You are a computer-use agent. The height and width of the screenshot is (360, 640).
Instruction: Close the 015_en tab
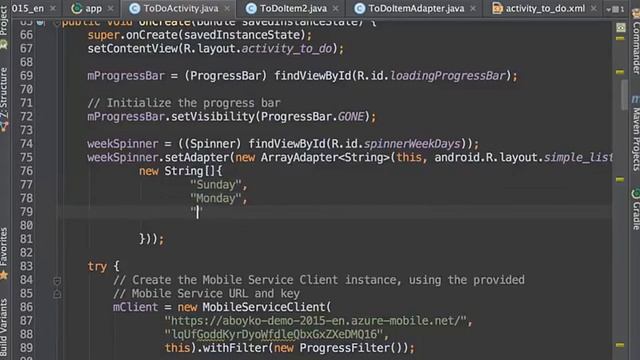[53, 8]
